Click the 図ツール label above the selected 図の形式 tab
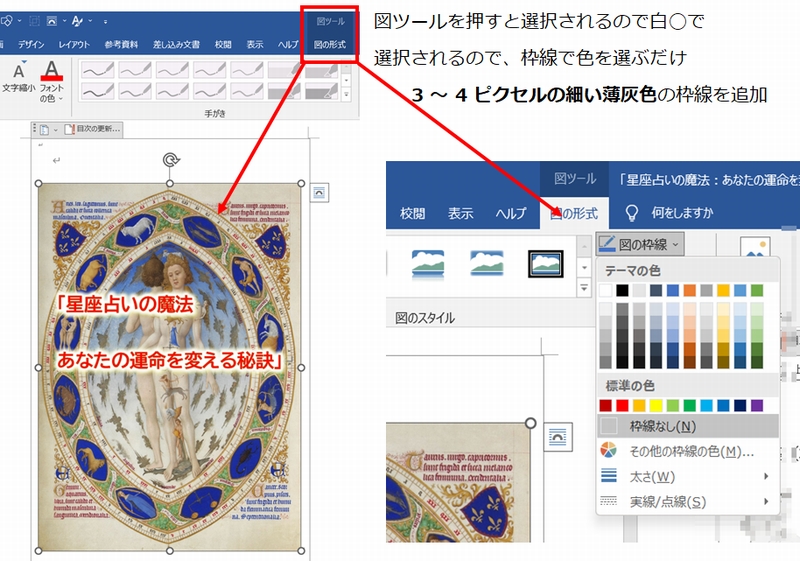 [x=575, y=179]
